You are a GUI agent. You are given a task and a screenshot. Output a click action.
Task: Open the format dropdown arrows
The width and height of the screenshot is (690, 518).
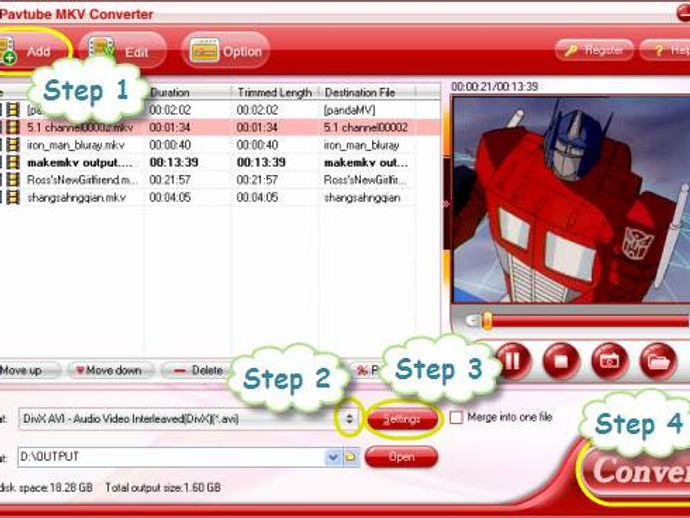click(x=349, y=419)
